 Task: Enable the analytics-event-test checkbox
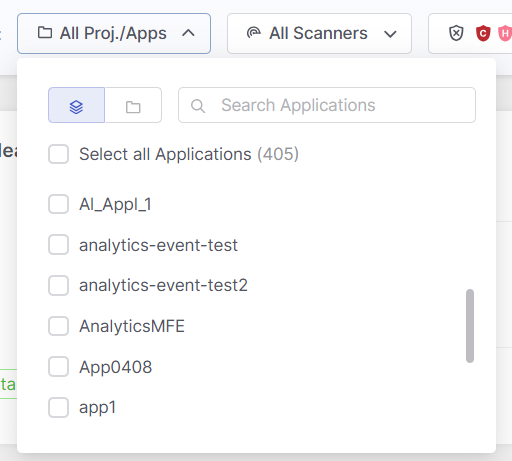(x=59, y=245)
